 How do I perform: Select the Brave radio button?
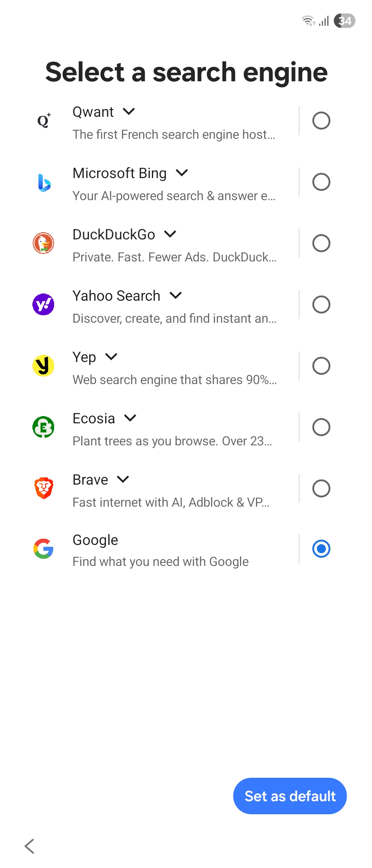pyautogui.click(x=321, y=488)
